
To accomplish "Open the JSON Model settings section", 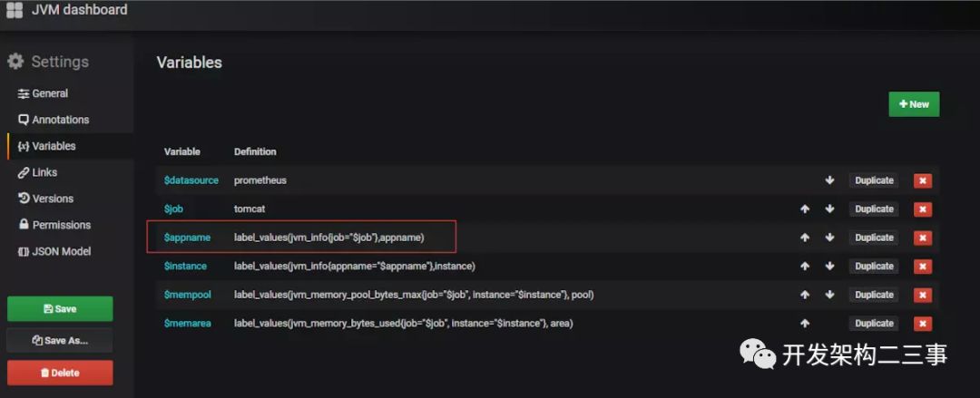I will tap(54, 251).
